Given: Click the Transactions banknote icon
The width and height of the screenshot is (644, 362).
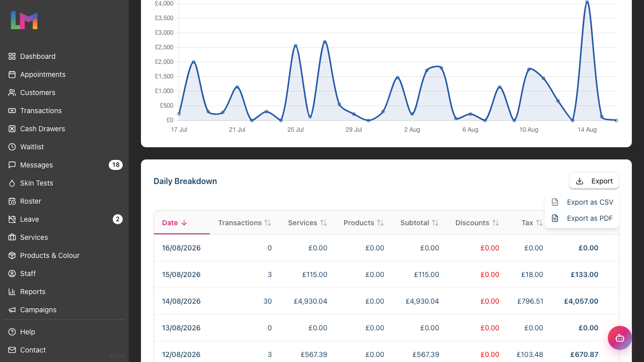Looking at the screenshot, I should [x=12, y=111].
